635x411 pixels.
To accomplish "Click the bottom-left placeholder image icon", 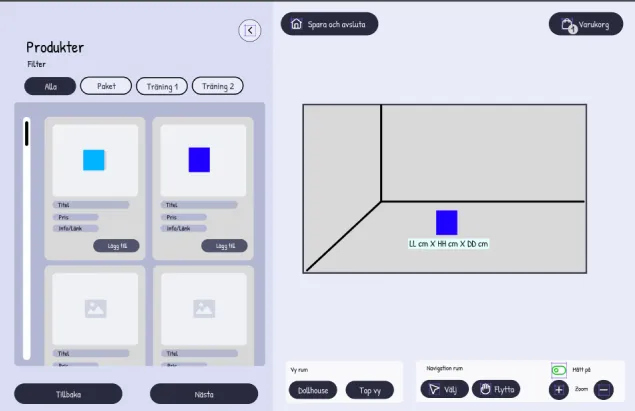I will [96, 309].
